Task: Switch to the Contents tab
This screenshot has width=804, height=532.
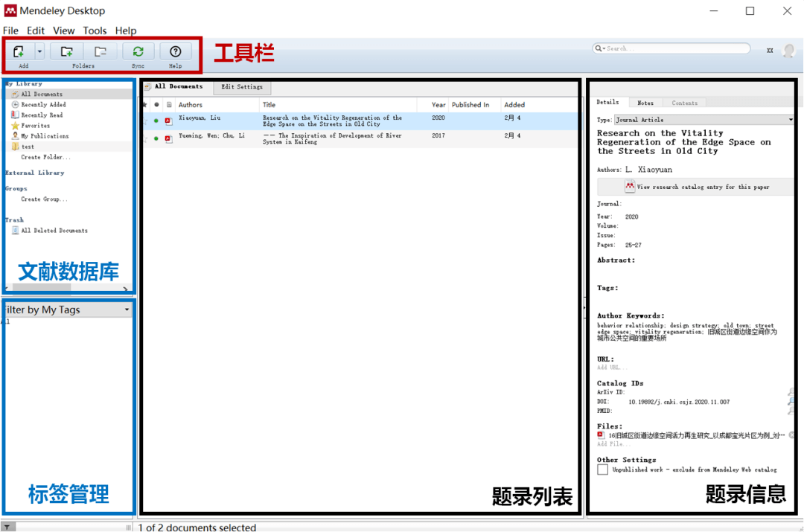Action: pos(685,103)
